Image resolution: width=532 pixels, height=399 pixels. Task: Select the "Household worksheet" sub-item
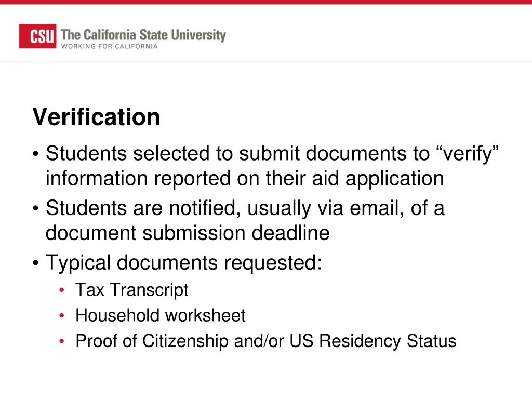pos(161,315)
